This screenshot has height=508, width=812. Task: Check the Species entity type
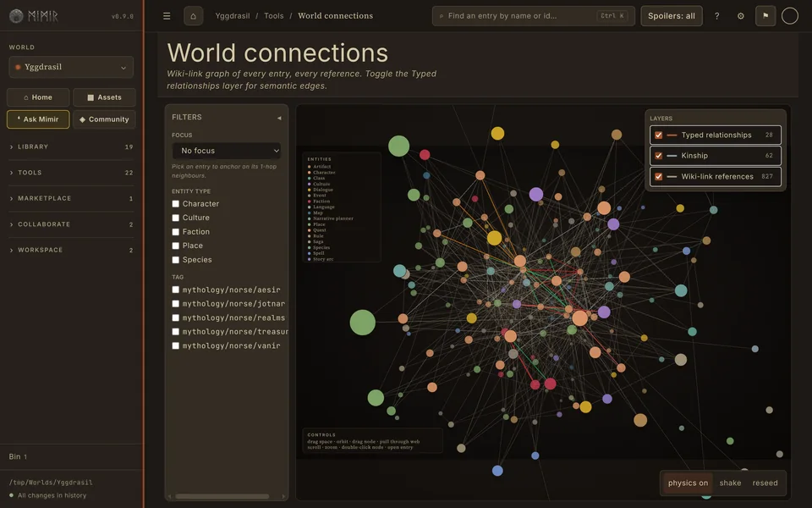[x=176, y=260]
